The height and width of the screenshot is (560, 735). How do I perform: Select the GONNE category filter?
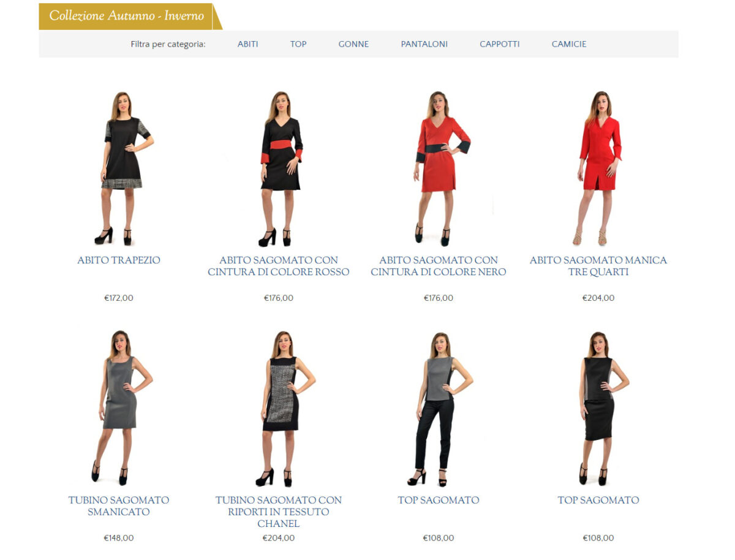[353, 44]
